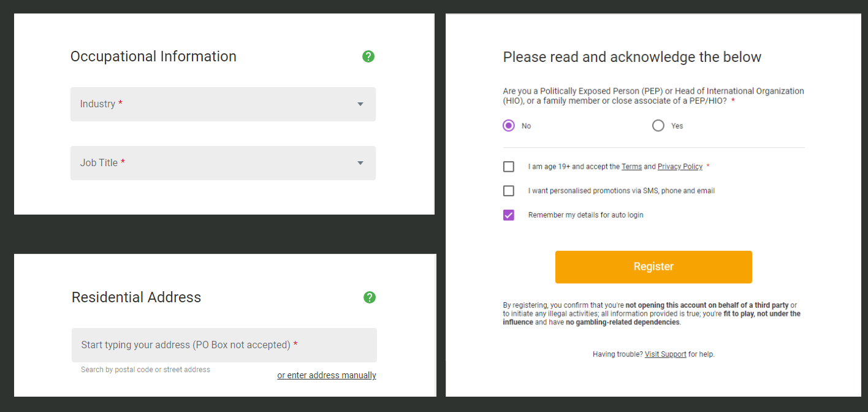The width and height of the screenshot is (868, 412).
Task: Click the Industry dropdown arrow
Action: (360, 104)
